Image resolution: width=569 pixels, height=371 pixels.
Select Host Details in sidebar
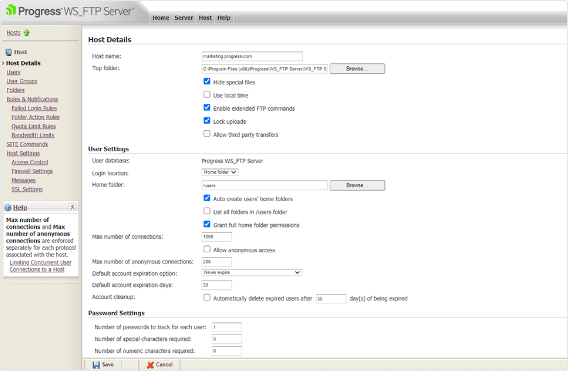point(23,63)
